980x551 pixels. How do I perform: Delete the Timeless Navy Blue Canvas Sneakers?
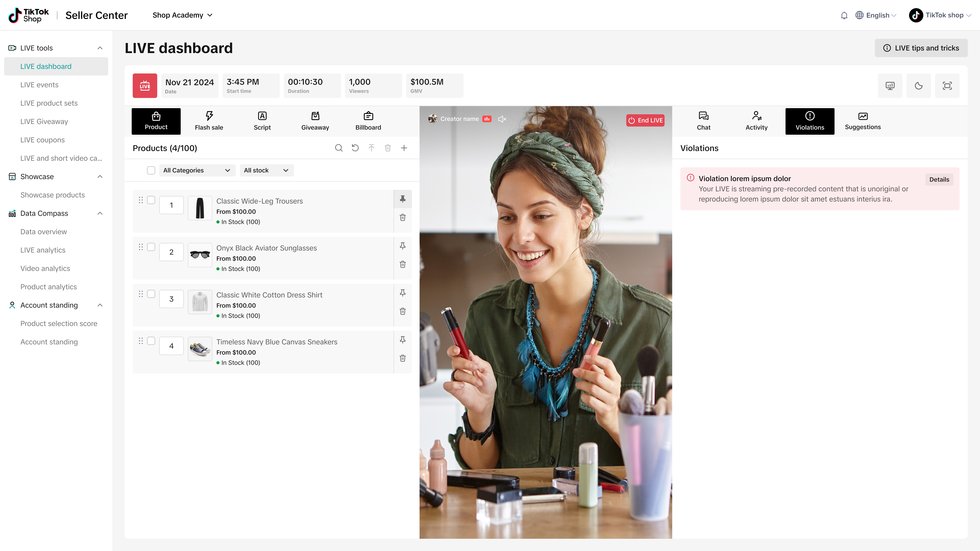403,358
